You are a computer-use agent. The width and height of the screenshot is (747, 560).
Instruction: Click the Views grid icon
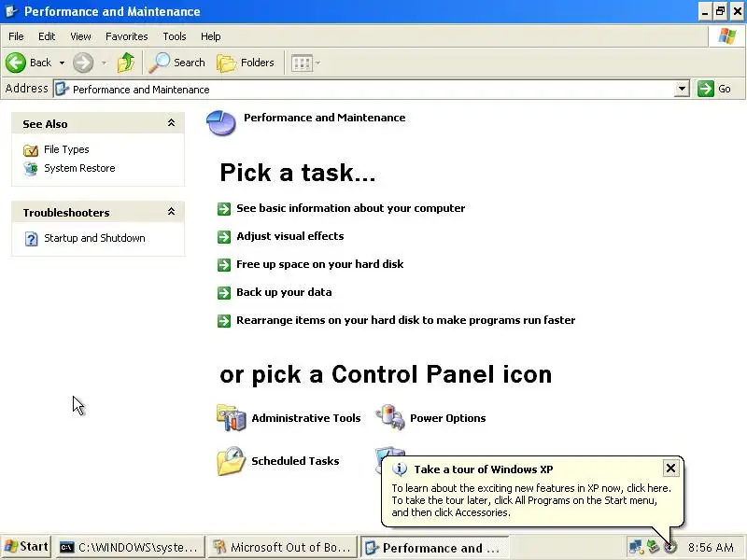(x=302, y=63)
